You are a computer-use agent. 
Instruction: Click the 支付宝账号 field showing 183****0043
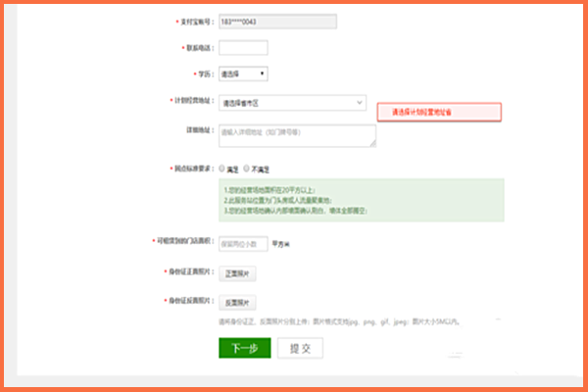pos(277,22)
